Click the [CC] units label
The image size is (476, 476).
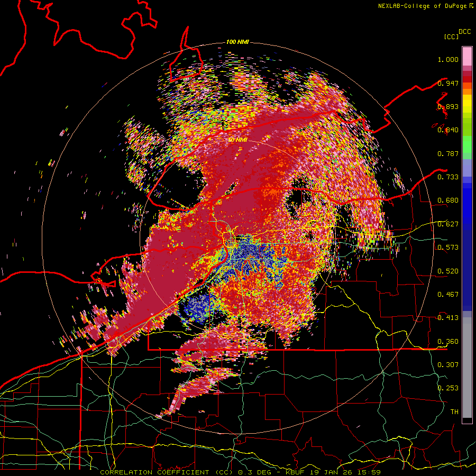pyautogui.click(x=451, y=36)
